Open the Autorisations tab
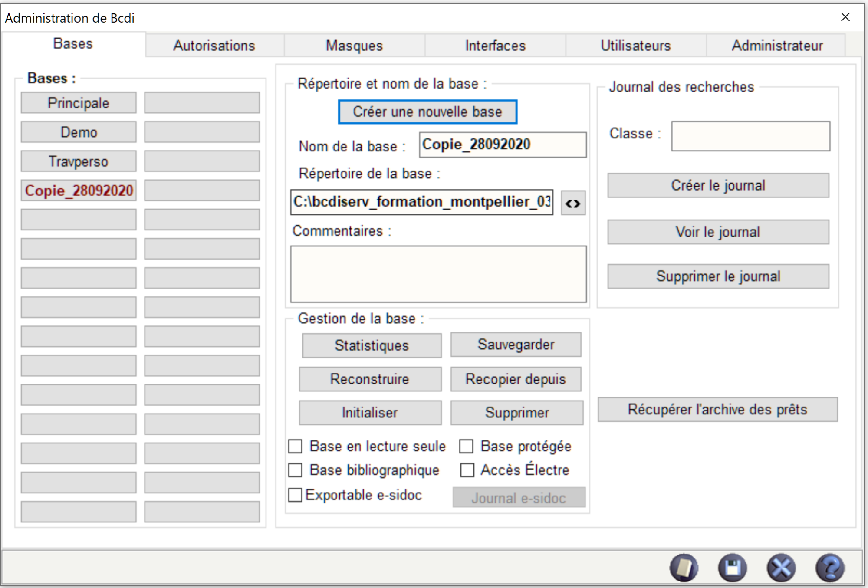 coord(214,46)
